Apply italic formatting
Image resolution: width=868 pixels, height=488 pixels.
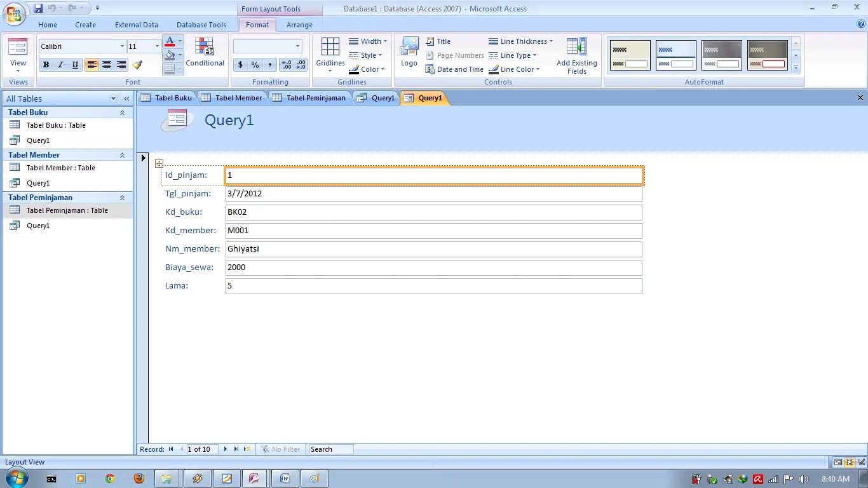60,65
